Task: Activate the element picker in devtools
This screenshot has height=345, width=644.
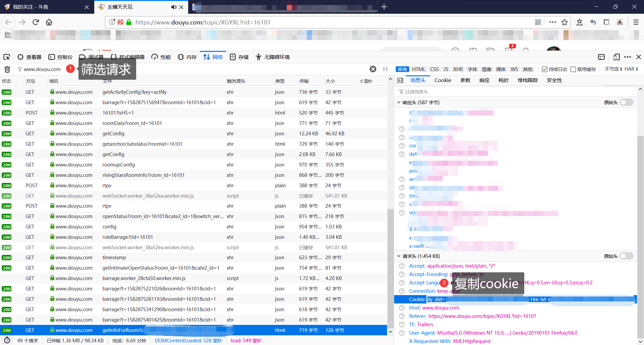Action: 7,57
